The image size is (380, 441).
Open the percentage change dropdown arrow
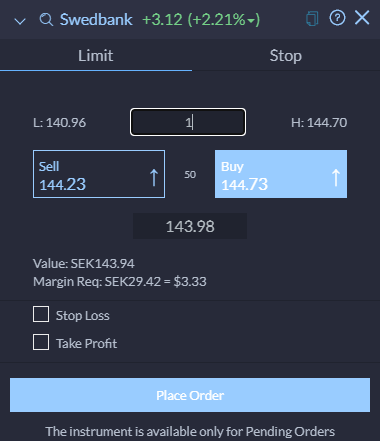click(x=251, y=22)
